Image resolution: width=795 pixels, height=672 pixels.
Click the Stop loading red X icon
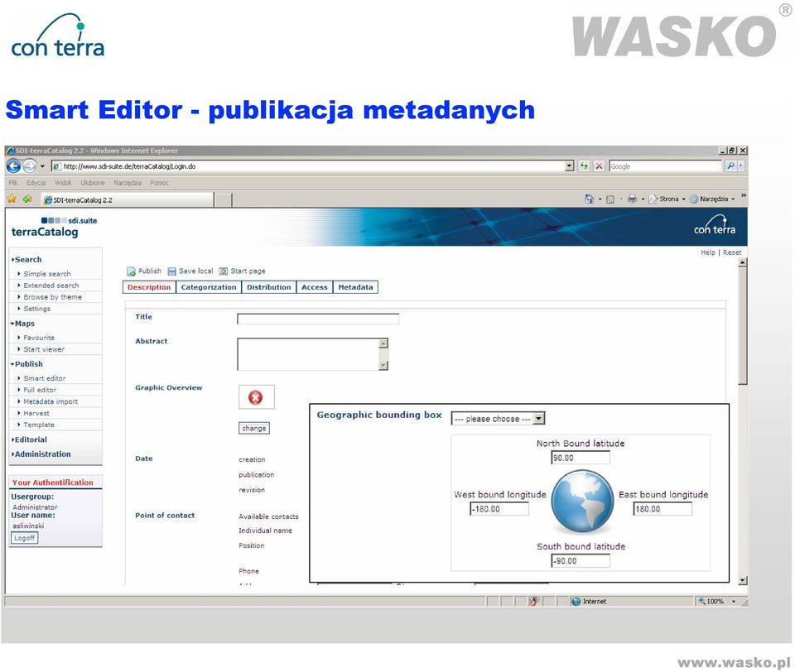tap(599, 166)
